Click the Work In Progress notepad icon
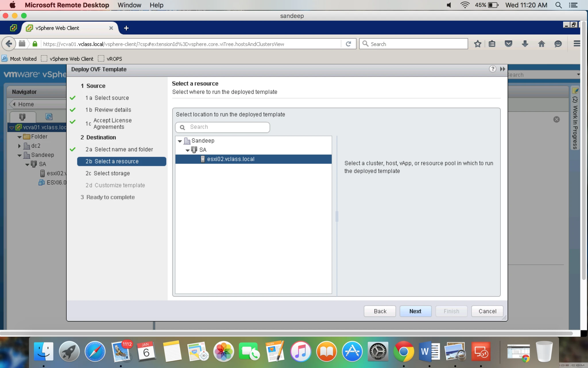This screenshot has width=588, height=368. 575,91
